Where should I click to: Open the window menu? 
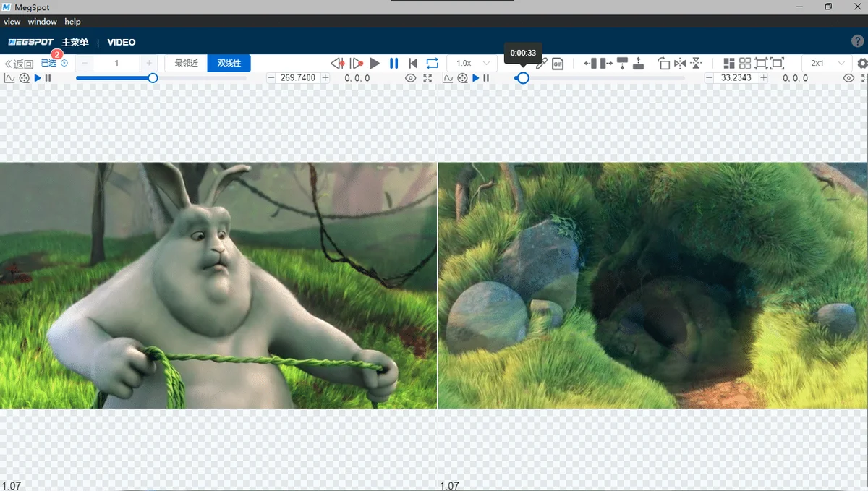tap(43, 22)
